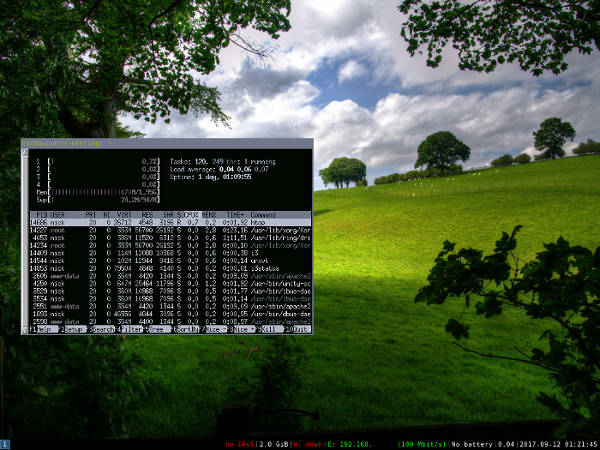Select the unity process row, PID 4250
This screenshot has height=450, width=600.
(170, 284)
